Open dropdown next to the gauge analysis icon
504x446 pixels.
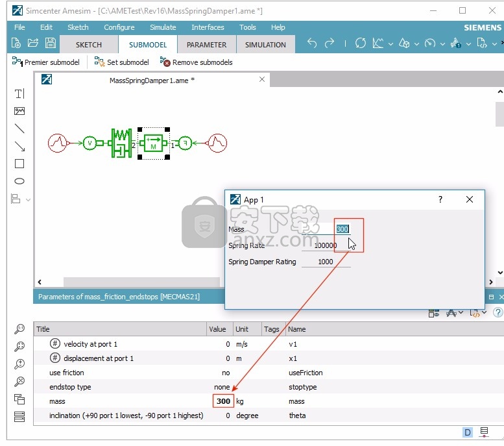[x=442, y=43]
